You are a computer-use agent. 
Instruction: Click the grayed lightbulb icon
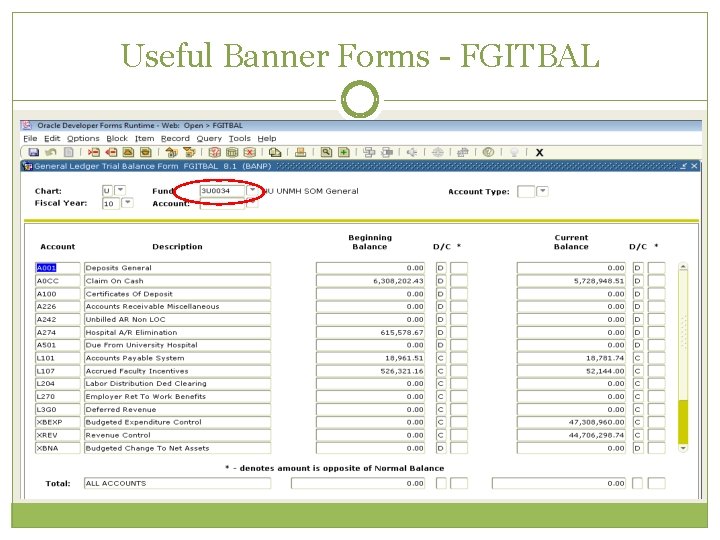pos(514,152)
